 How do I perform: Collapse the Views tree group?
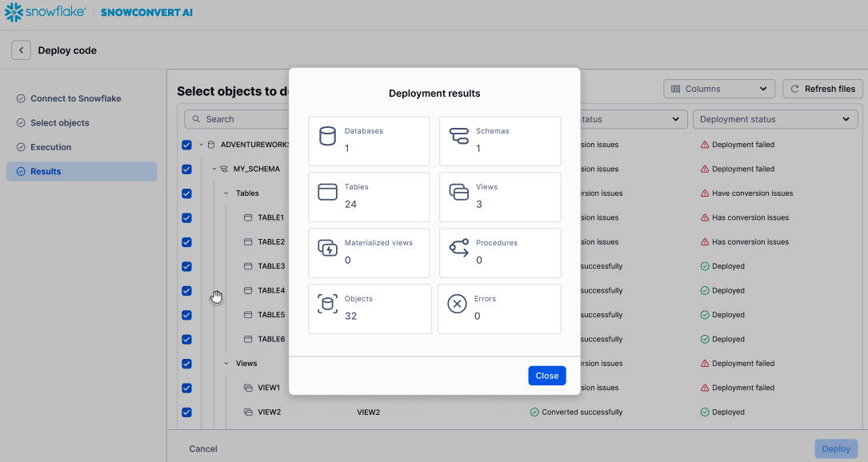[x=226, y=364]
